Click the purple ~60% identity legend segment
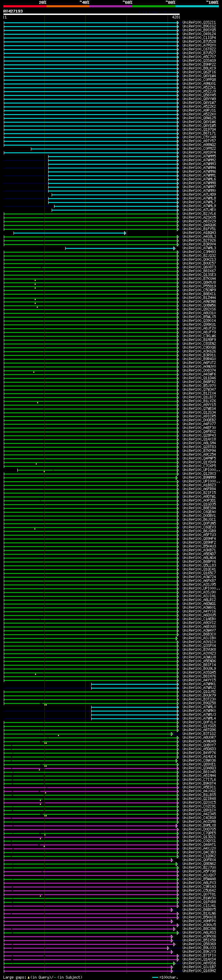The image size is (222, 980). coord(111,7)
